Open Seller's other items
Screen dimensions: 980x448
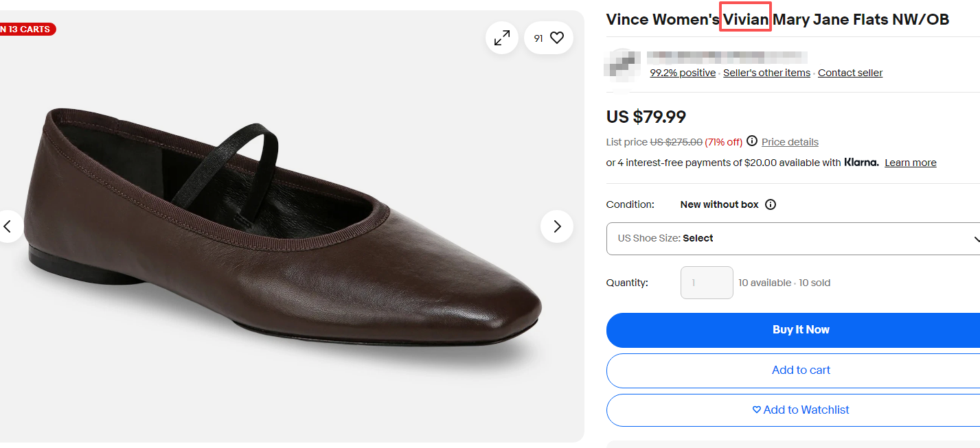[766, 73]
